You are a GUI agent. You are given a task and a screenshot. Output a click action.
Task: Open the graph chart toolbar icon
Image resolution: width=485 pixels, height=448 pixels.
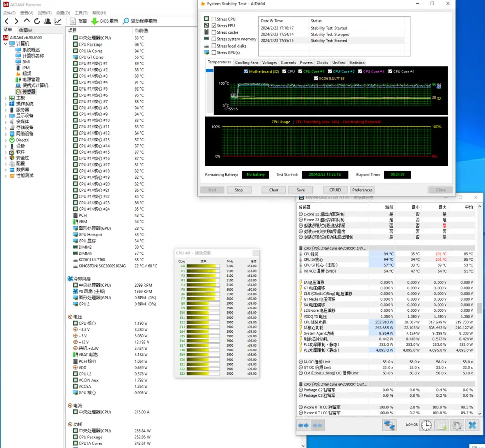pos(58,21)
